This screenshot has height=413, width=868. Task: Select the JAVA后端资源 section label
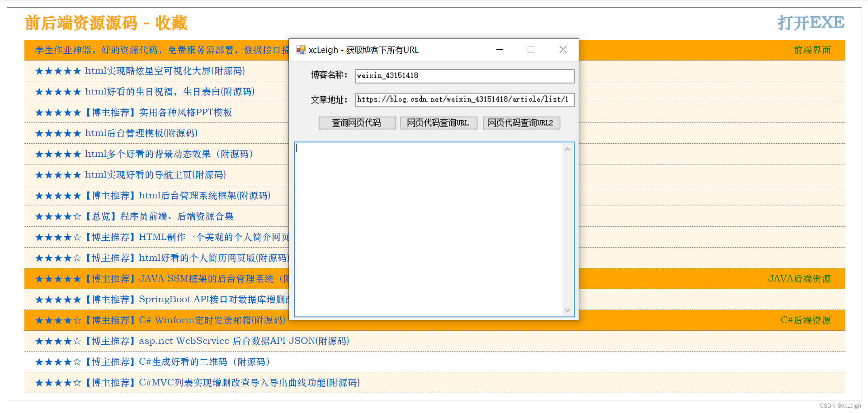pos(799,279)
